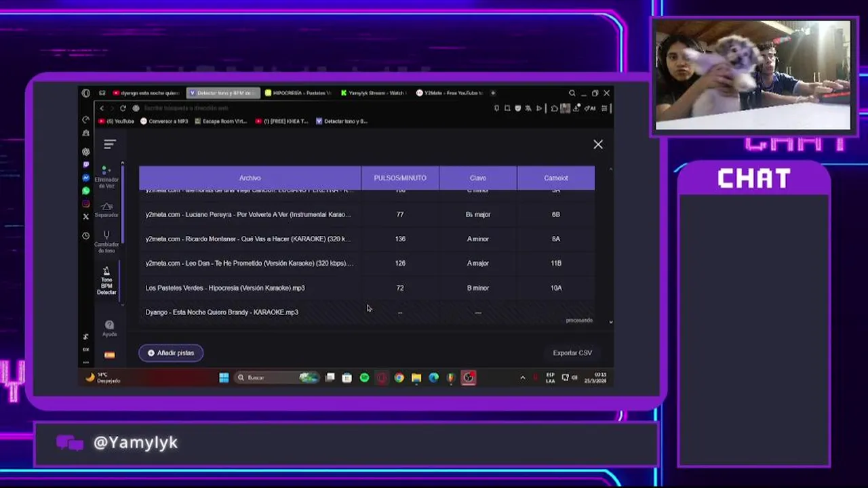Click the Archivo column header
868x488 pixels.
click(x=250, y=178)
